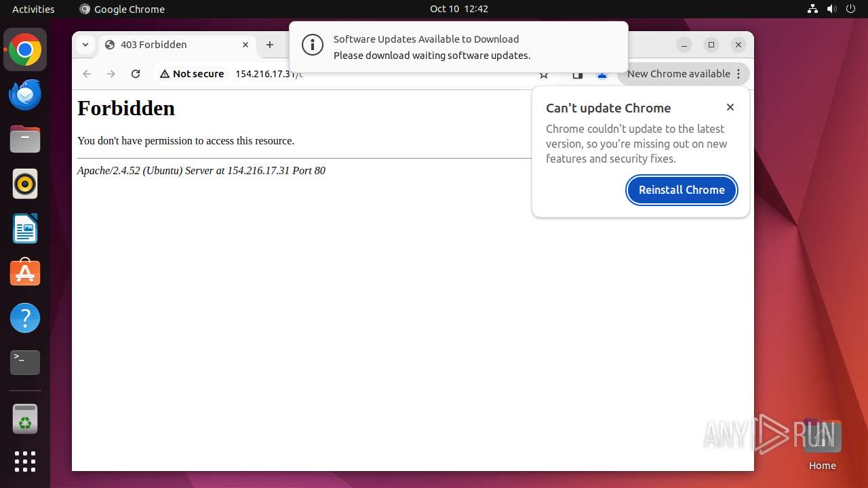The width and height of the screenshot is (868, 488).
Task: Minimize the Chrome window
Action: (x=684, y=45)
